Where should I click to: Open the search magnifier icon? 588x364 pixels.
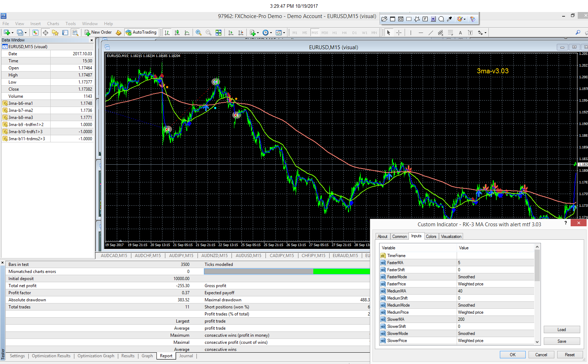point(578,33)
